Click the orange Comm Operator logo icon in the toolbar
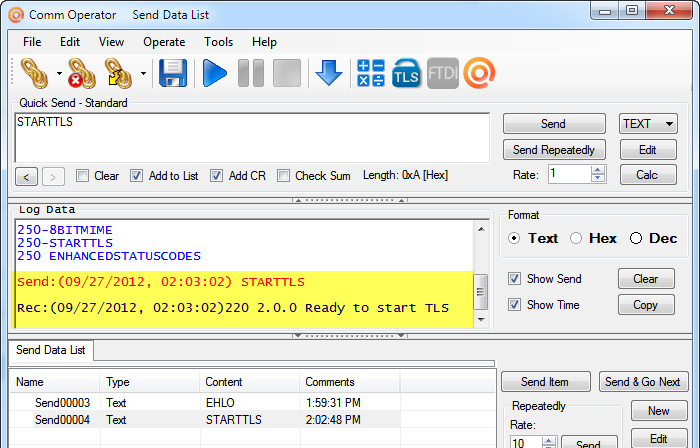The image size is (700, 448). point(479,73)
